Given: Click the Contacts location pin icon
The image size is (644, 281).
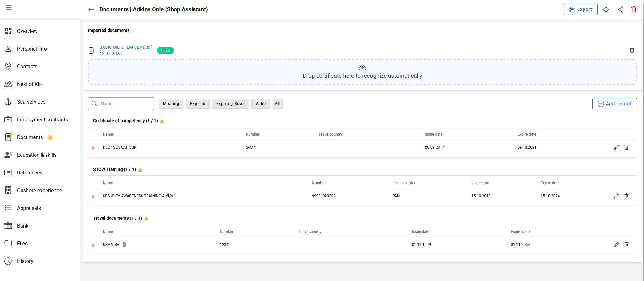Looking at the screenshot, I should (x=8, y=66).
